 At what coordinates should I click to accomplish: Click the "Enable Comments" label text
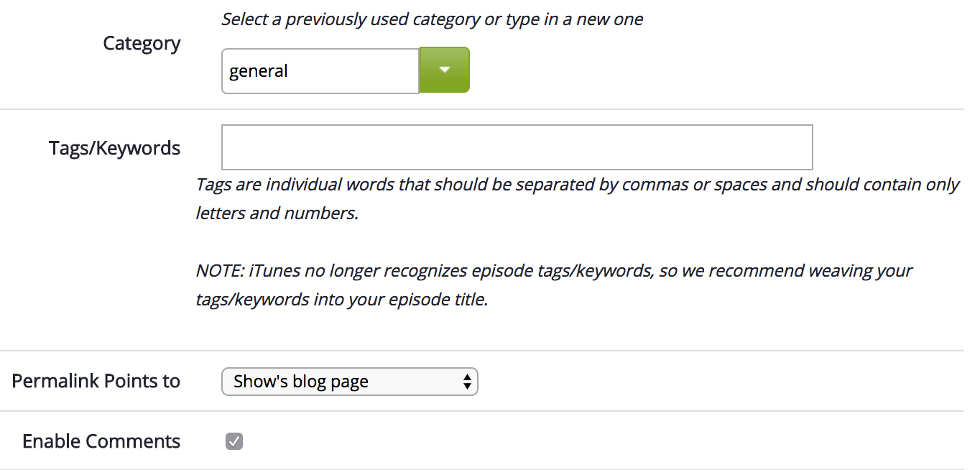coord(101,441)
